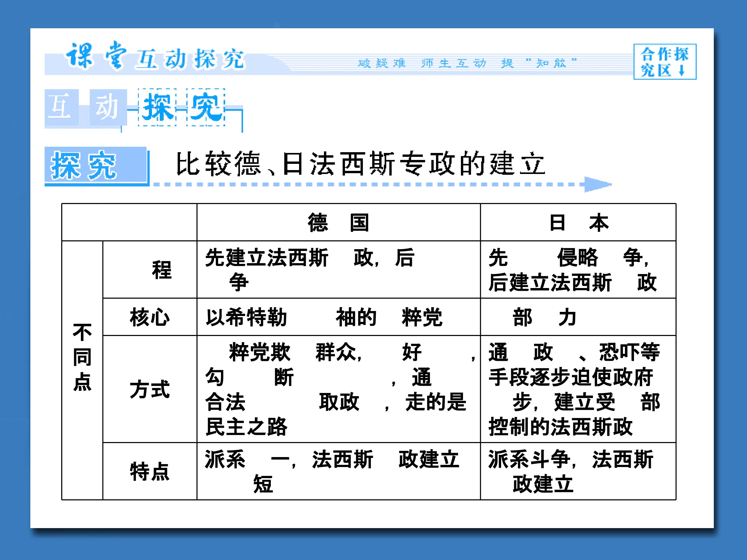Select the 核心 row label

tap(150, 317)
